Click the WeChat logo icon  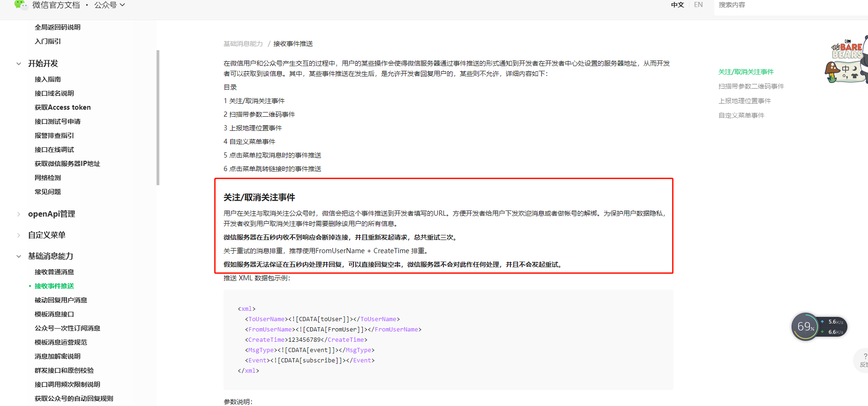(x=21, y=5)
